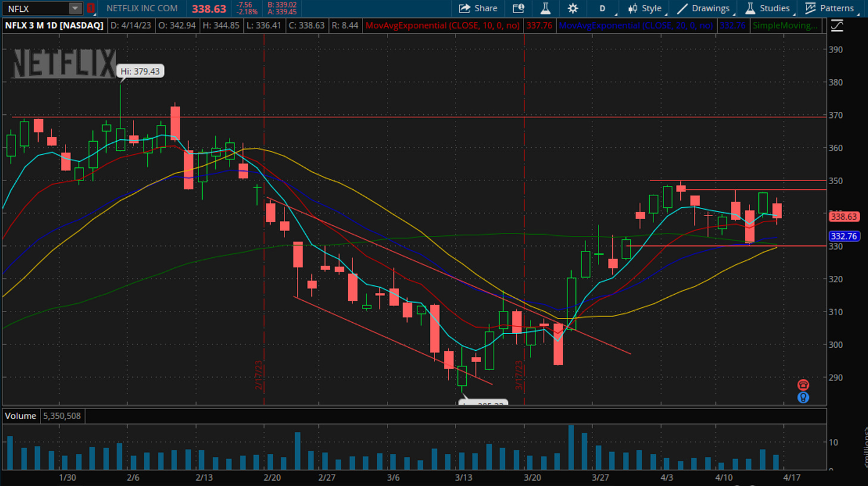Click the Hi: 379.43 price bubble
This screenshot has width=868, height=486.
141,71
